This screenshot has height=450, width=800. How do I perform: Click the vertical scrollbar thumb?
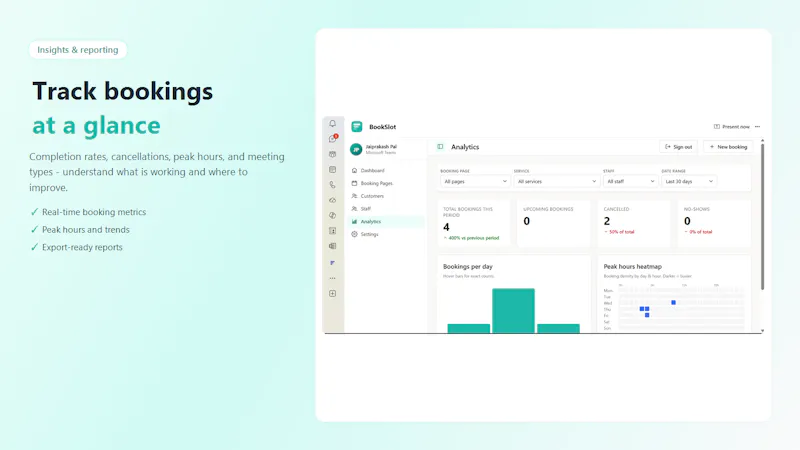point(763,217)
